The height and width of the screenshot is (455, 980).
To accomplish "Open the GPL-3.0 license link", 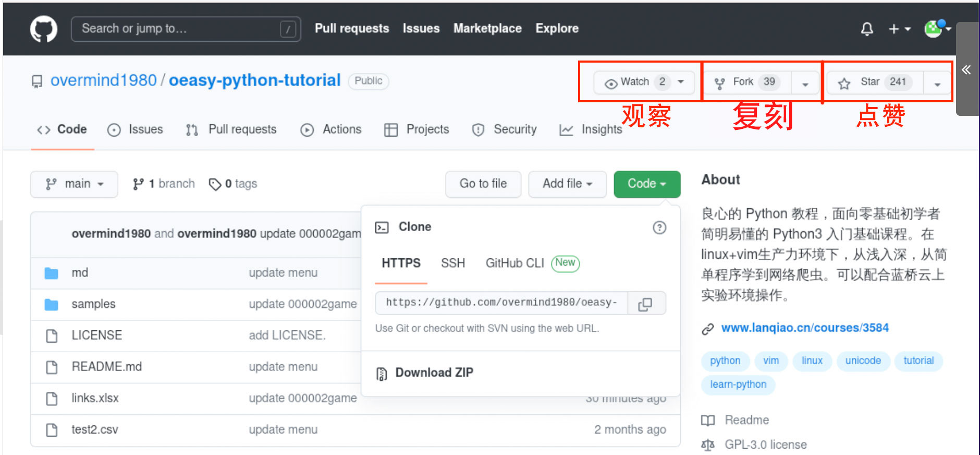I will click(x=765, y=445).
